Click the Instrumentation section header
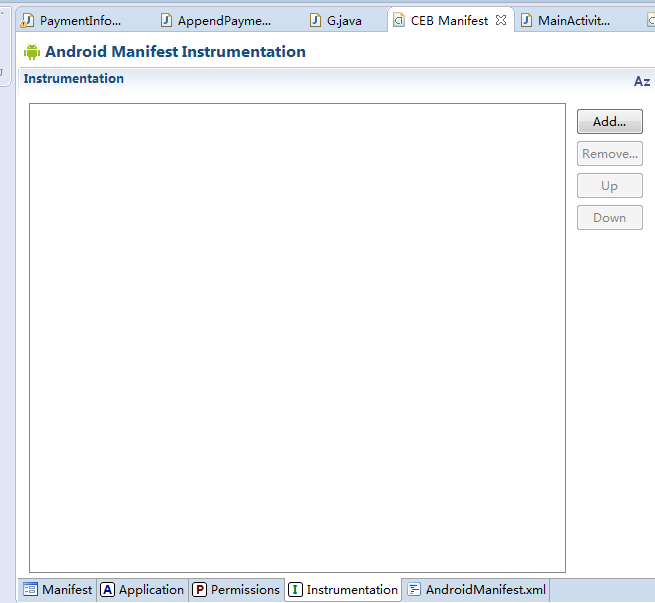The width and height of the screenshot is (655, 603). [x=74, y=79]
